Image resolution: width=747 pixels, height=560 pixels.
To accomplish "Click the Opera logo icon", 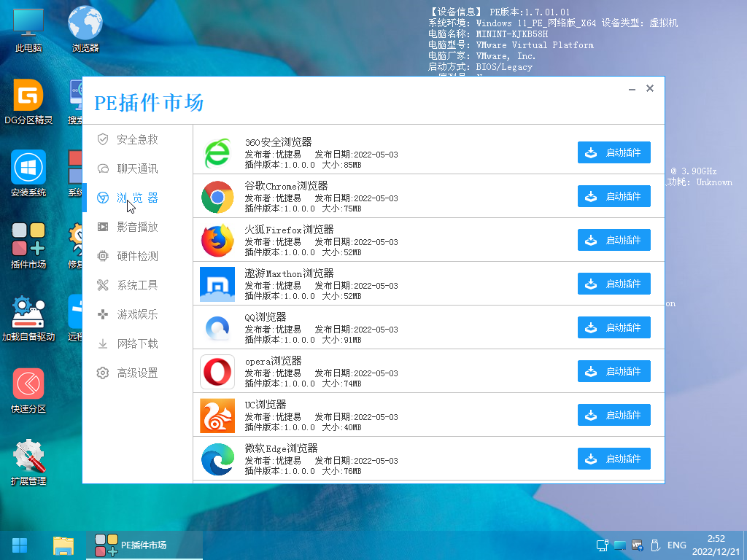I will (x=217, y=372).
